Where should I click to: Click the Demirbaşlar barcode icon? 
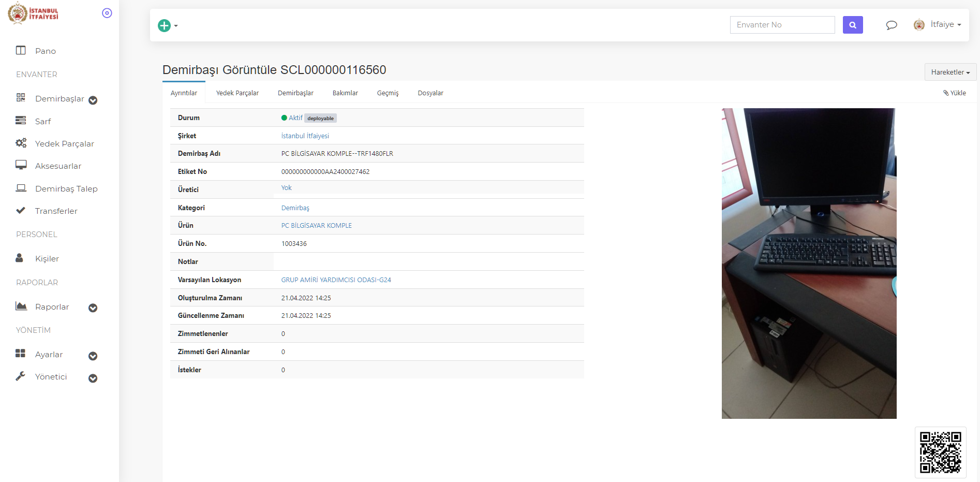point(21,97)
